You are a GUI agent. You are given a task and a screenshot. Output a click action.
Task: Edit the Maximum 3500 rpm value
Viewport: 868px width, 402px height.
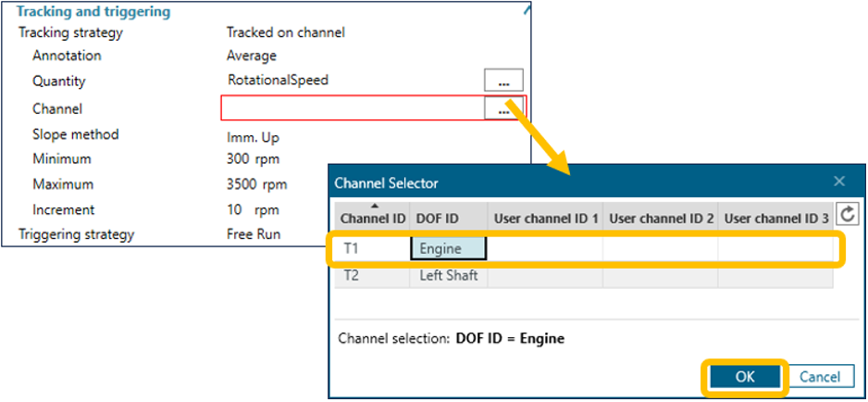click(x=257, y=184)
